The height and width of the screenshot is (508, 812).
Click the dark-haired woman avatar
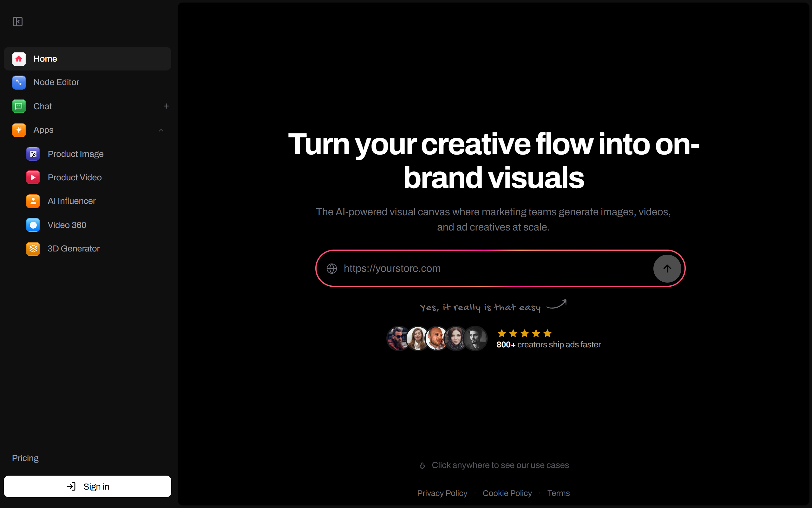(x=455, y=338)
